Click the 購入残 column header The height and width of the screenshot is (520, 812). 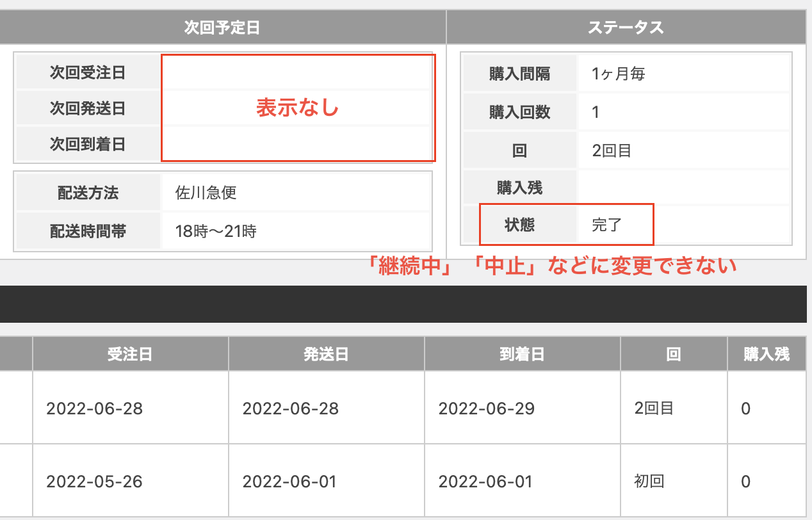tap(767, 354)
